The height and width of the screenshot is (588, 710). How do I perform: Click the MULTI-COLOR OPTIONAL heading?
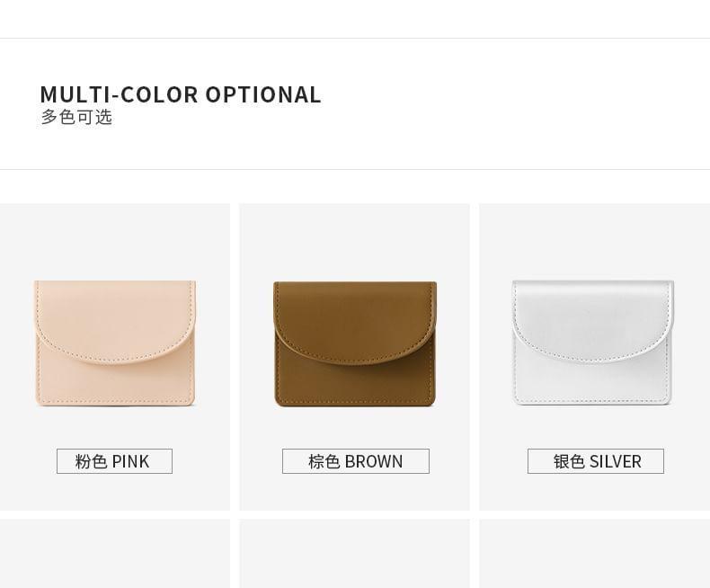pos(181,94)
